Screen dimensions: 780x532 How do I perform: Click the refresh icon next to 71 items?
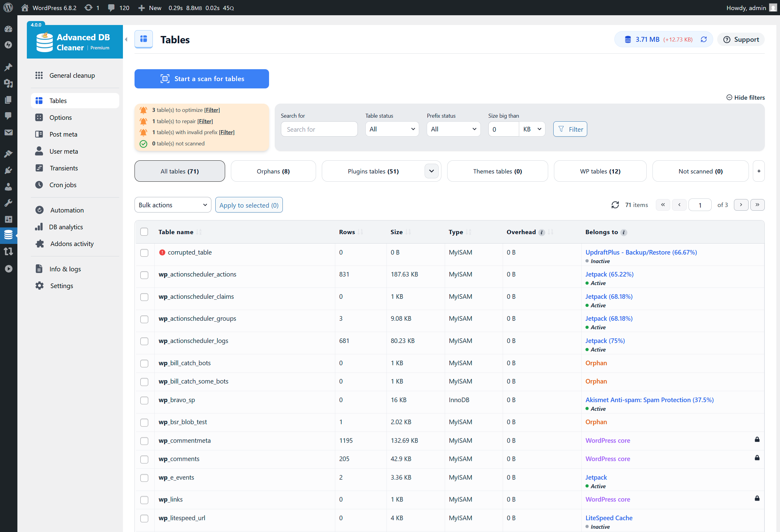(615, 205)
